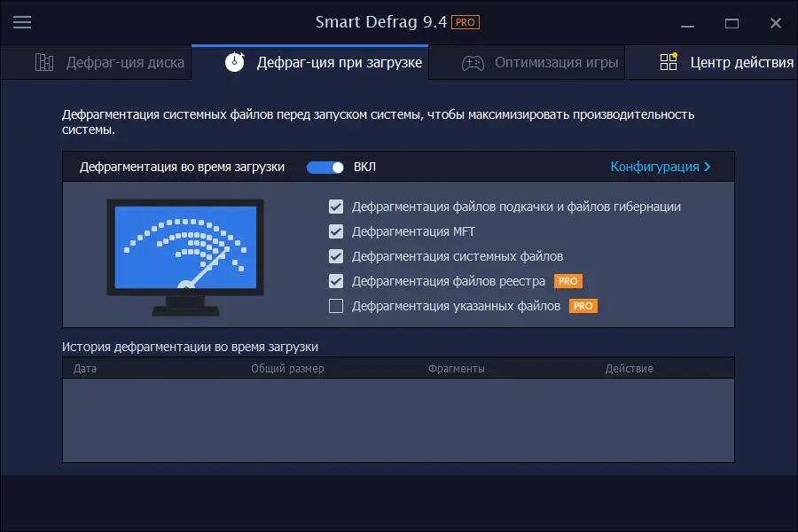Click the PRO badge next to registry defrag option
Image resolution: width=798 pixels, height=532 pixels.
[x=568, y=281]
